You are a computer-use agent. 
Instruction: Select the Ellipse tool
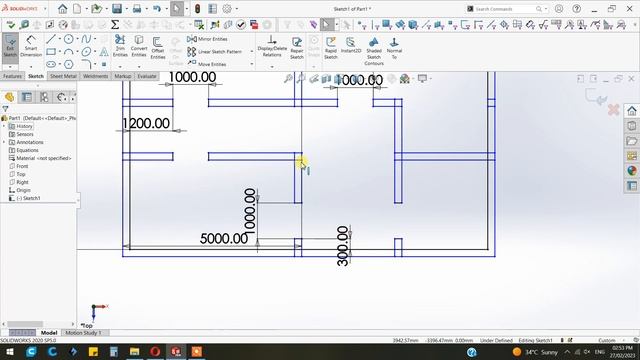(86, 52)
